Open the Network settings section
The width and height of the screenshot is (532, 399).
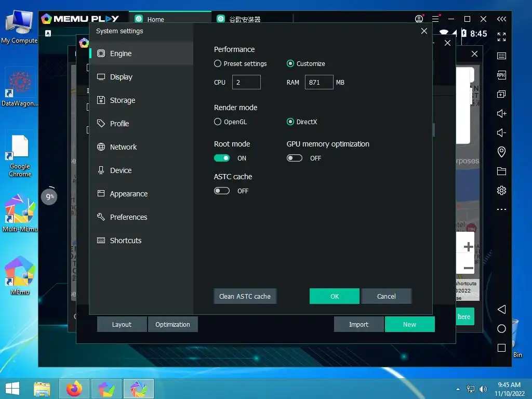coord(141,147)
